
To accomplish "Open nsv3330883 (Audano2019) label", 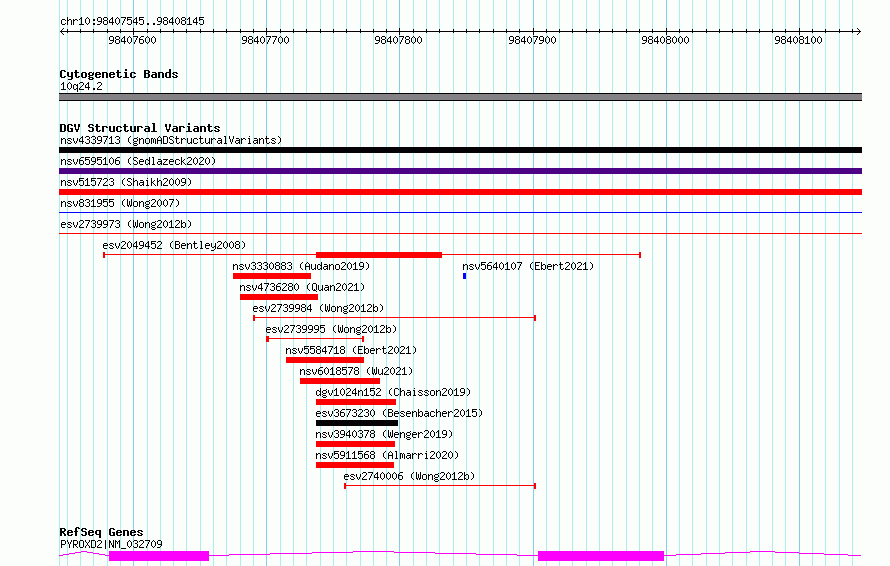I will [x=301, y=266].
